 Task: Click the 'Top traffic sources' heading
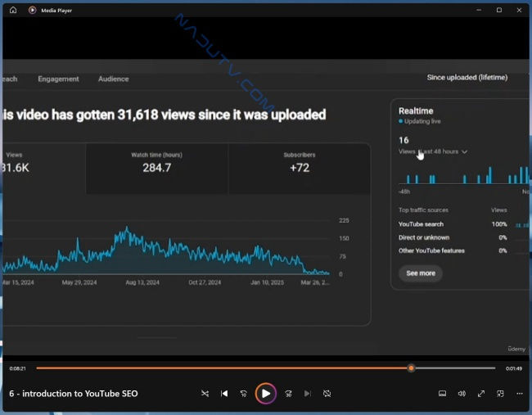pos(423,210)
